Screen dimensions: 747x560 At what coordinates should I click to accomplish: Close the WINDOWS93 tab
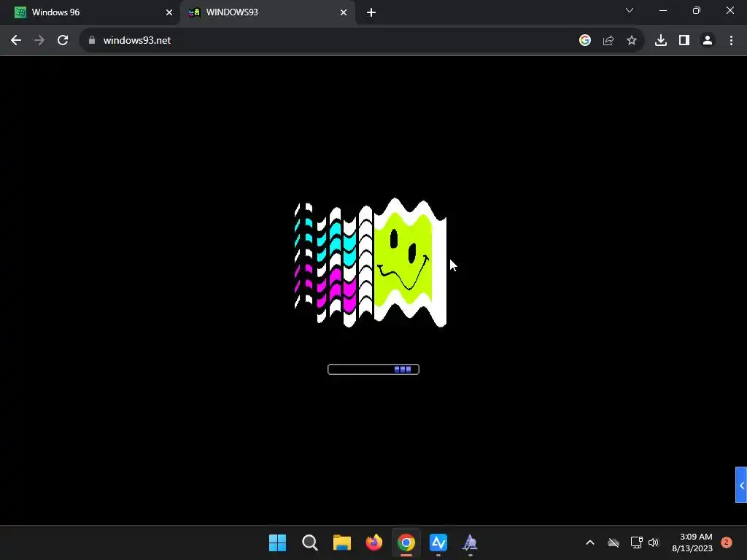coord(344,12)
